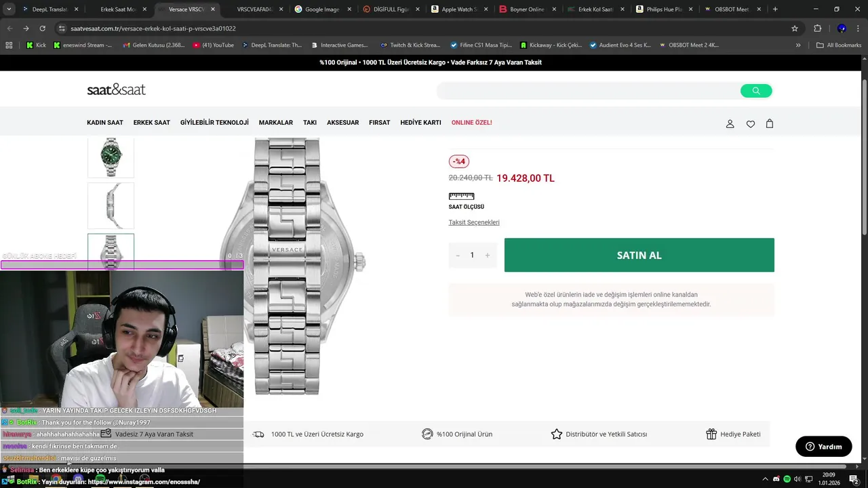Viewport: 868px width, 488px height.
Task: Open the MARKALAR menu
Action: click(x=276, y=123)
